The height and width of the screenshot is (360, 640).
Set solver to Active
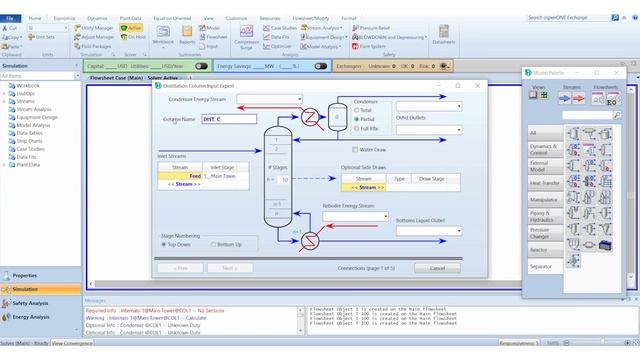pyautogui.click(x=131, y=28)
